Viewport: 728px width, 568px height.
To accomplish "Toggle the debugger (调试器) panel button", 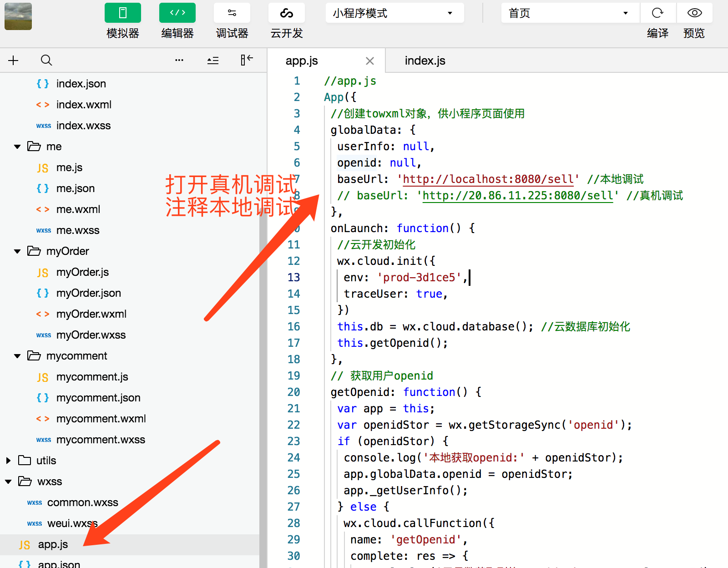I will point(232,13).
